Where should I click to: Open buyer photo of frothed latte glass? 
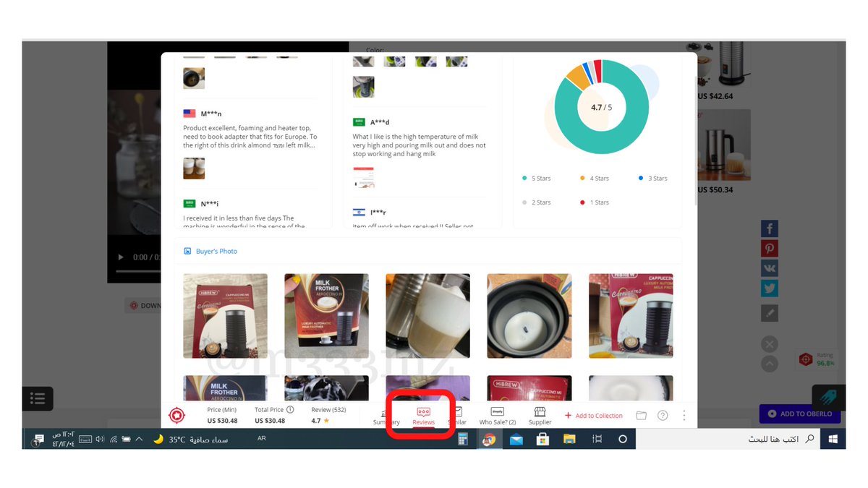[427, 316]
